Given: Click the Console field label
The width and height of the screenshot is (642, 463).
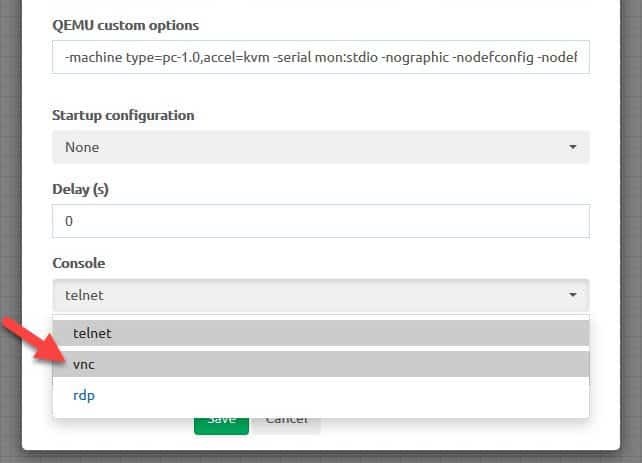Looking at the screenshot, I should 78,263.
